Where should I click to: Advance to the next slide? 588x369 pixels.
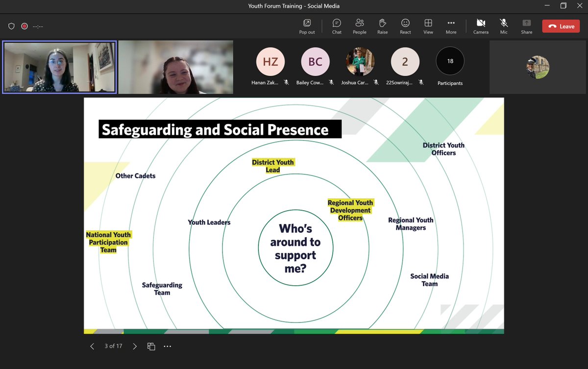135,346
